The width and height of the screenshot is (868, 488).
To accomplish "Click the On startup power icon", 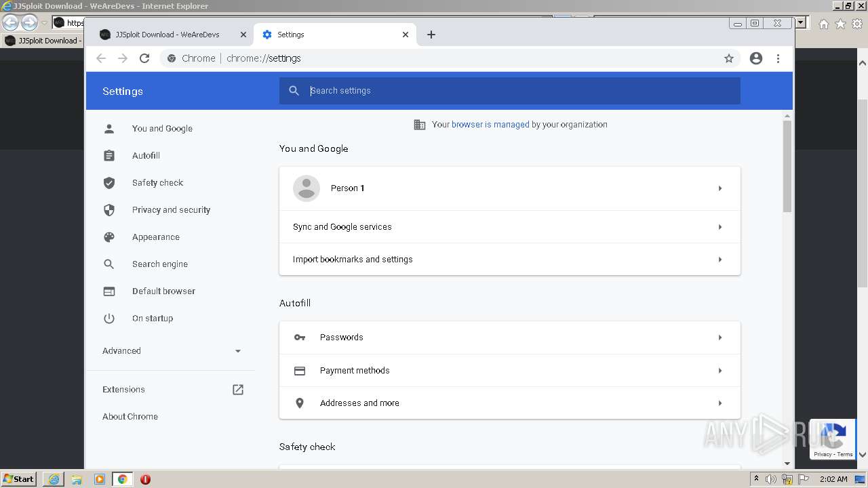I will pyautogui.click(x=109, y=318).
